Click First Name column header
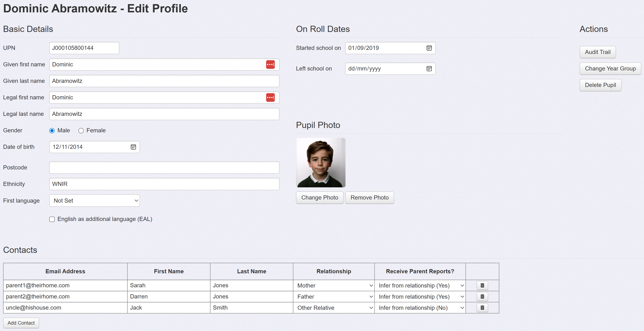 tap(169, 271)
